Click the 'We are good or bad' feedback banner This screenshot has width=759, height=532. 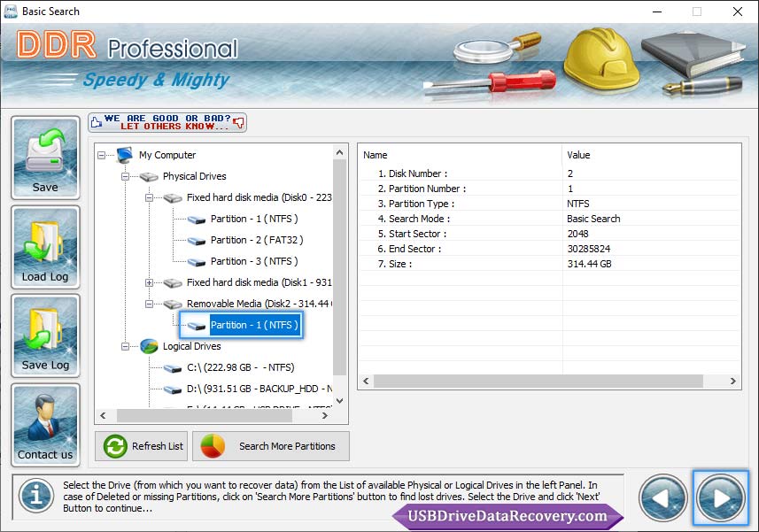pos(167,122)
